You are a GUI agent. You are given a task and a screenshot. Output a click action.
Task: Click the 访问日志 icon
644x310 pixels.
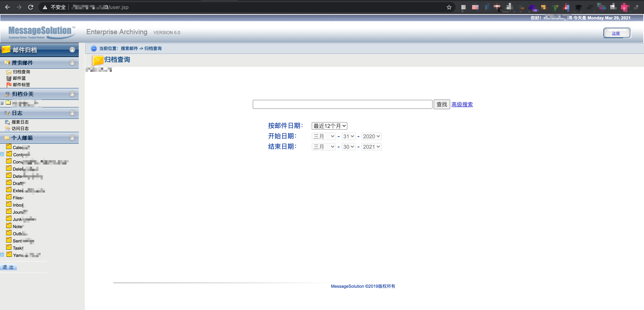pos(8,128)
